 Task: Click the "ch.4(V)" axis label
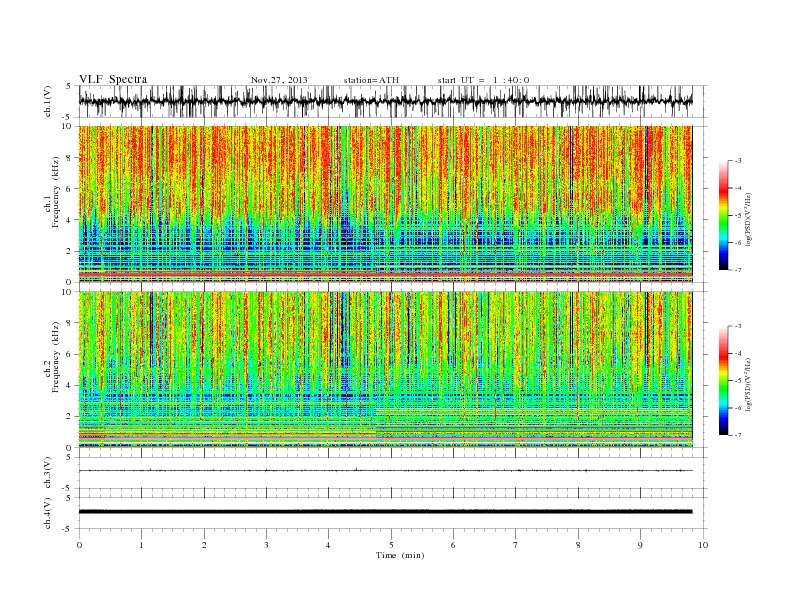[x=48, y=513]
